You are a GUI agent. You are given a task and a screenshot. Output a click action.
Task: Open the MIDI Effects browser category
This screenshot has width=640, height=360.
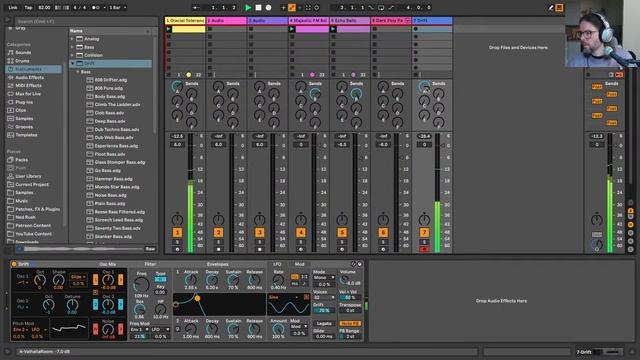point(28,85)
